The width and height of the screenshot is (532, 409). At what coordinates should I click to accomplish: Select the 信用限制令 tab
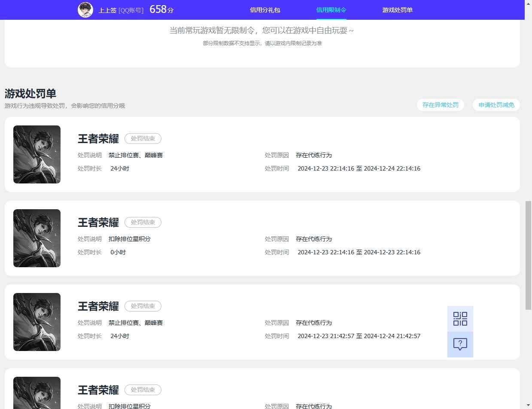(331, 10)
